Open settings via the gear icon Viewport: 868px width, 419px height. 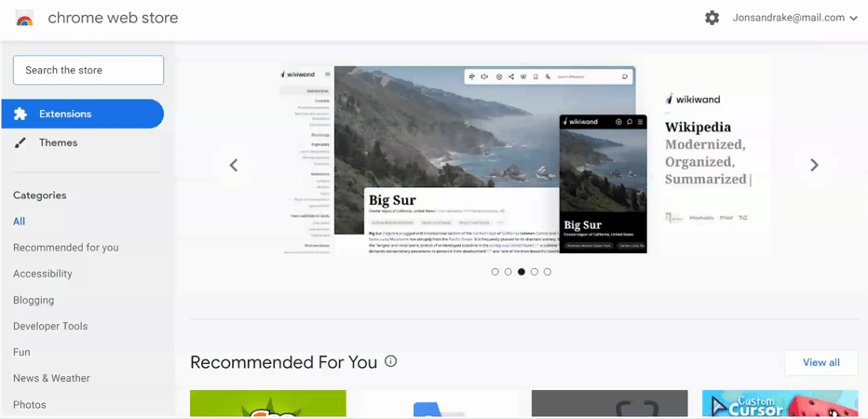point(712,18)
